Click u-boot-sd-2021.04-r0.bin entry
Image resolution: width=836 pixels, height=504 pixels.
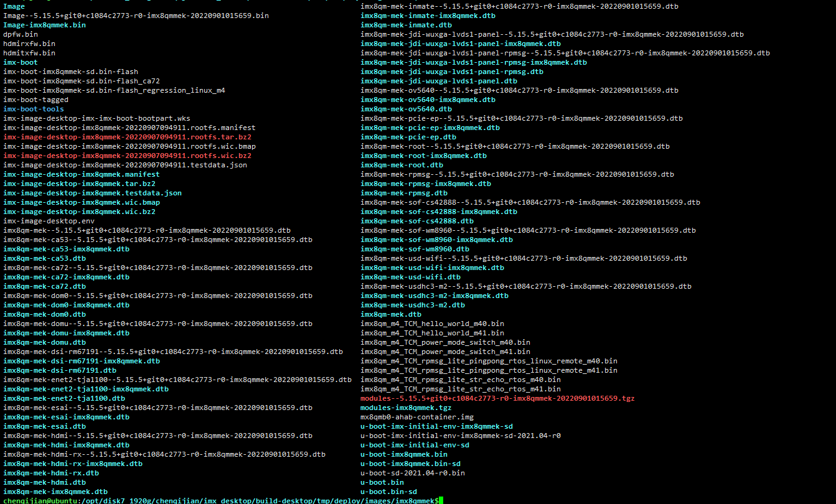(x=413, y=473)
